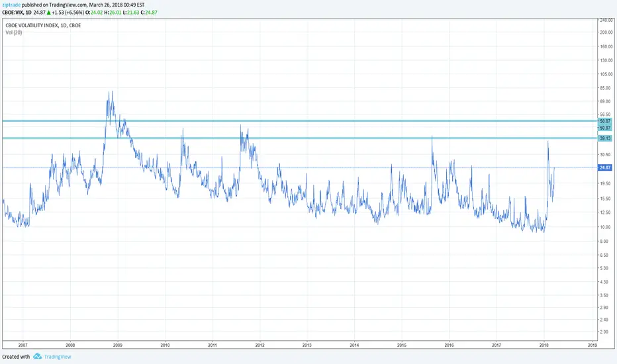Viewport: 617px width, 364px height.
Task: Click the 12.50 price scale value
Action: point(605,212)
